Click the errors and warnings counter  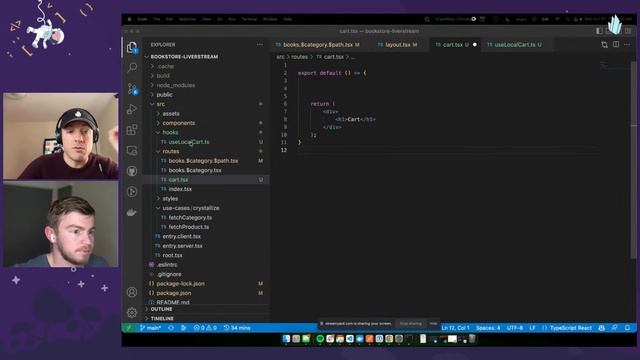coord(205,328)
